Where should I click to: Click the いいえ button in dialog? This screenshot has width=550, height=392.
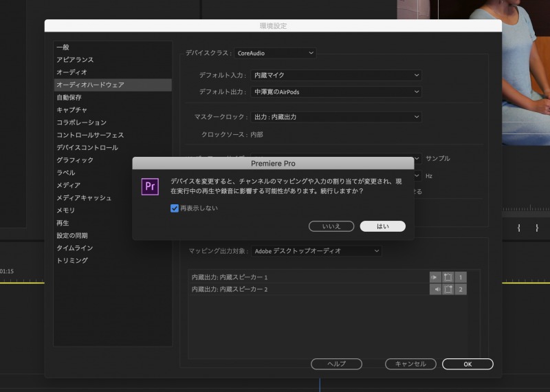tap(331, 226)
